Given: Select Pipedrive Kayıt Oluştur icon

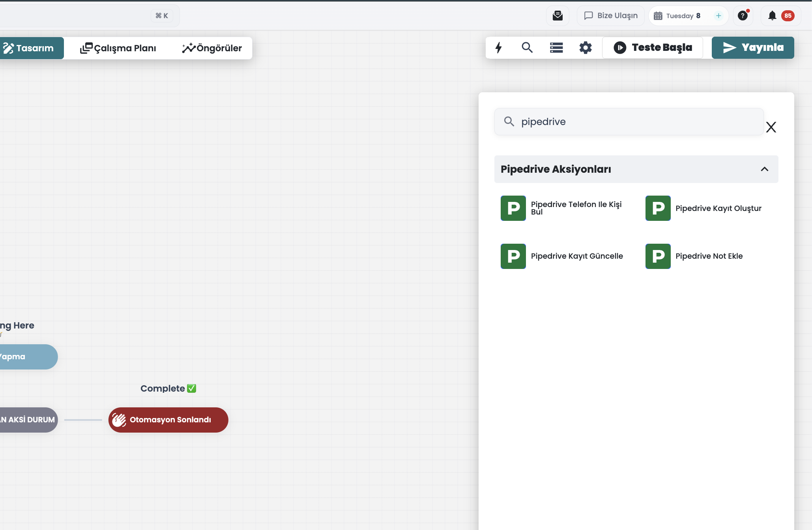Looking at the screenshot, I should (x=658, y=208).
